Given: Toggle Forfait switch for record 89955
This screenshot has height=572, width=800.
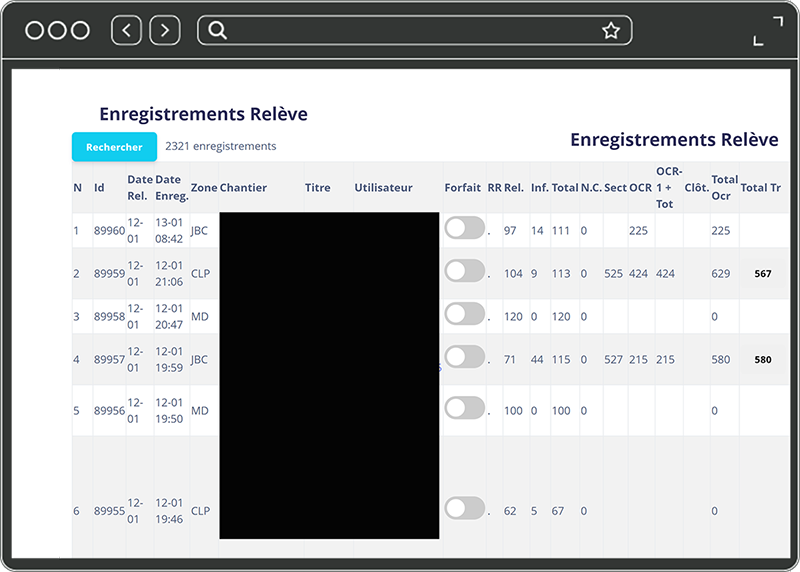Looking at the screenshot, I should tap(464, 508).
